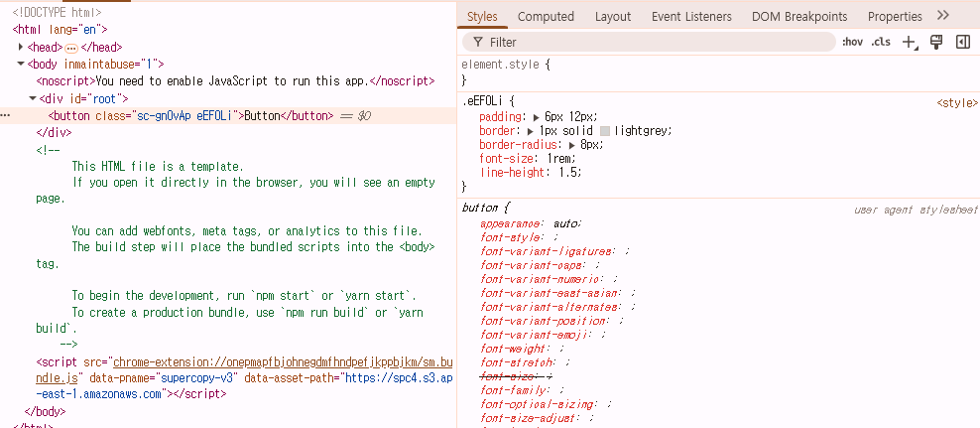Switch to the Styles tab
The height and width of the screenshot is (428, 980).
tap(482, 16)
